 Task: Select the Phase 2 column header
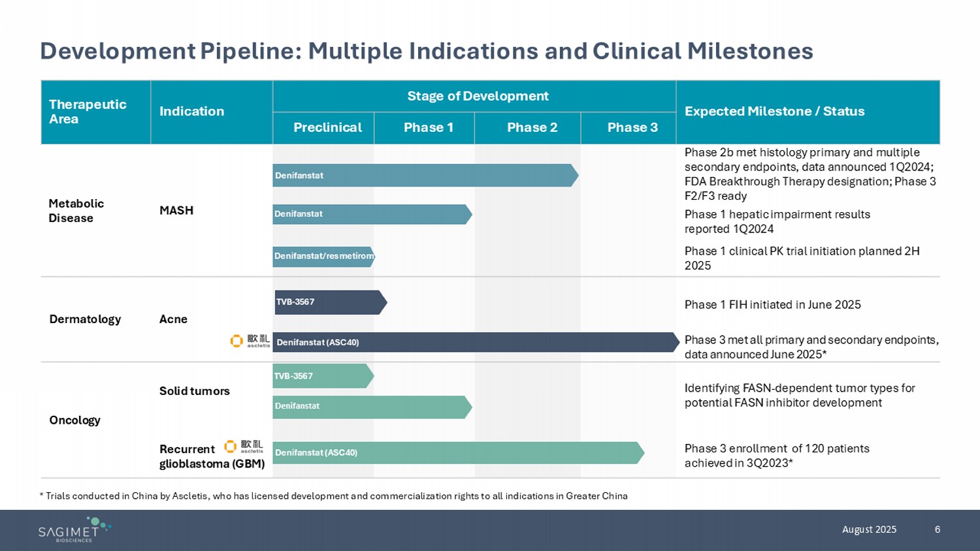click(532, 127)
